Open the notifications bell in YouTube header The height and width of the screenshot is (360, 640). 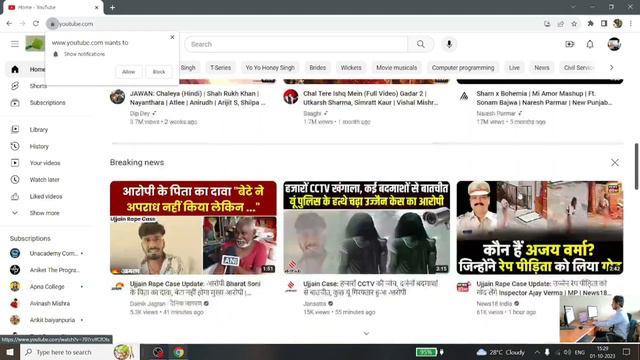click(x=590, y=44)
